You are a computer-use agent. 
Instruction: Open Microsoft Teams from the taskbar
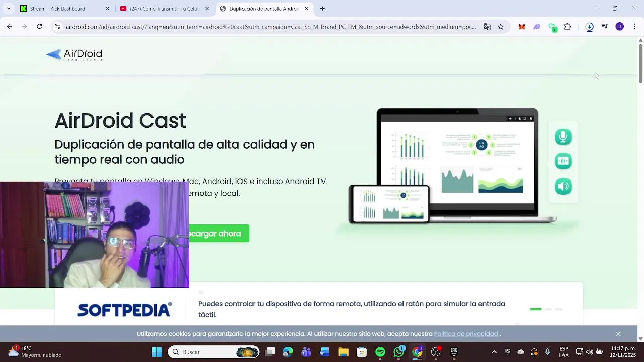306,352
